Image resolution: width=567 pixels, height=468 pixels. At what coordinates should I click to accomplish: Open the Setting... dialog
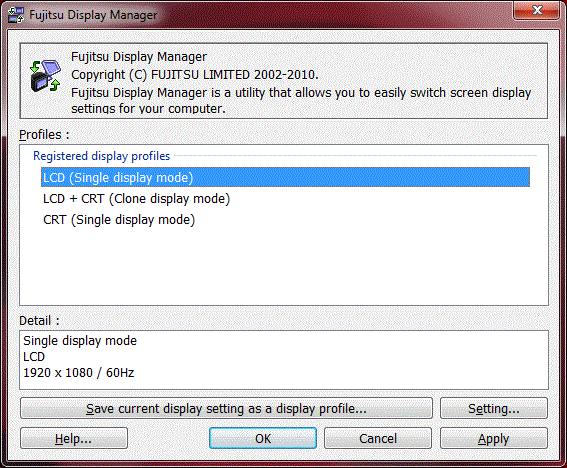pos(494,408)
